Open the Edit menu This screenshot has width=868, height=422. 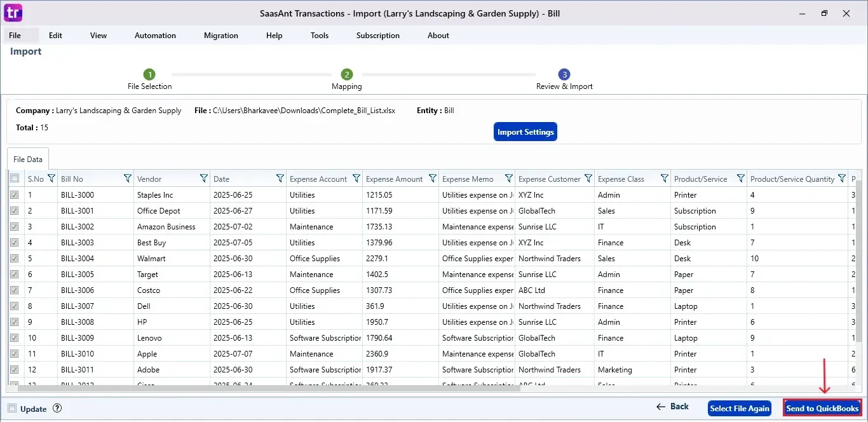[x=55, y=36]
